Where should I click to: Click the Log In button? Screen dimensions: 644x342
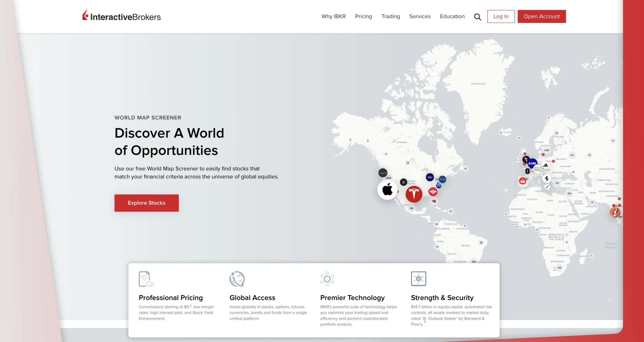pos(501,16)
